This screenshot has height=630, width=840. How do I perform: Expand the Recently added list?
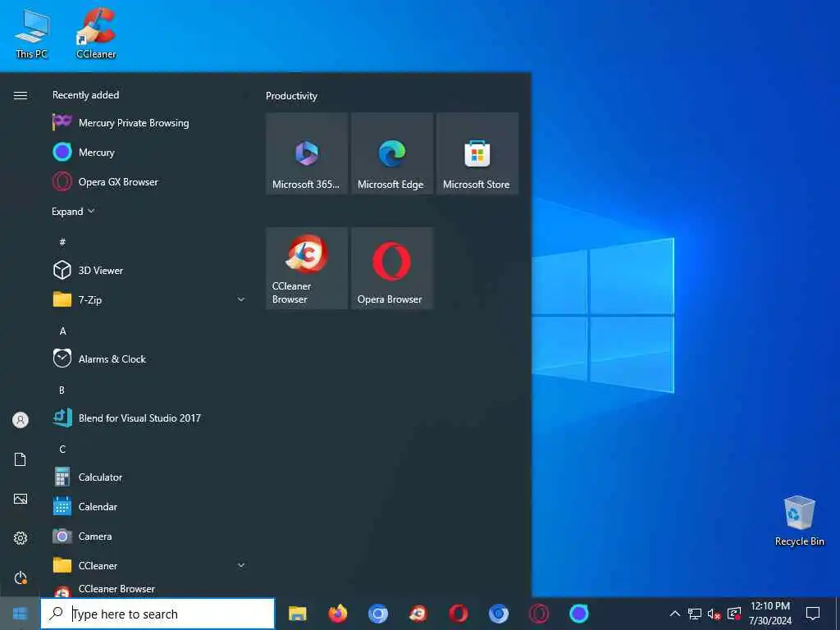click(73, 212)
